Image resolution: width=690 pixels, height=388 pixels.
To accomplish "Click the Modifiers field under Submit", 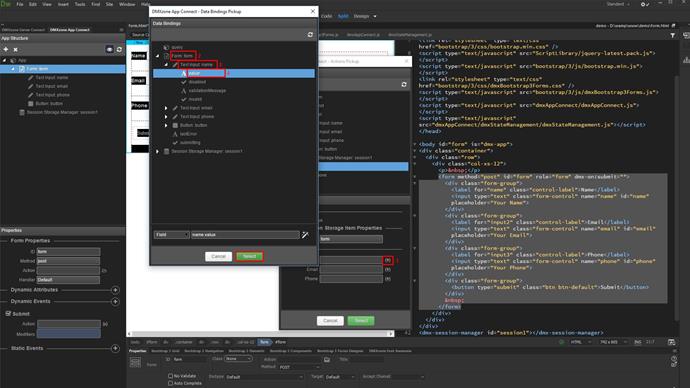I will coord(69,334).
